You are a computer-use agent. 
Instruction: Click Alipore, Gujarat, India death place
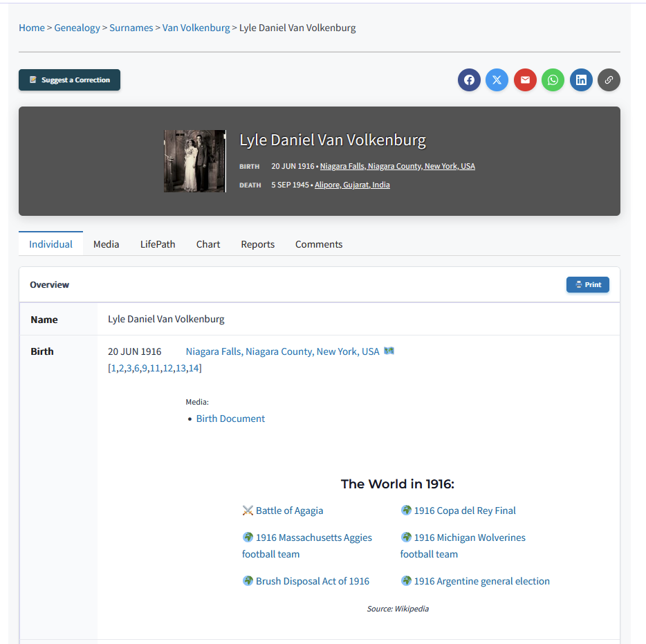[x=352, y=185]
